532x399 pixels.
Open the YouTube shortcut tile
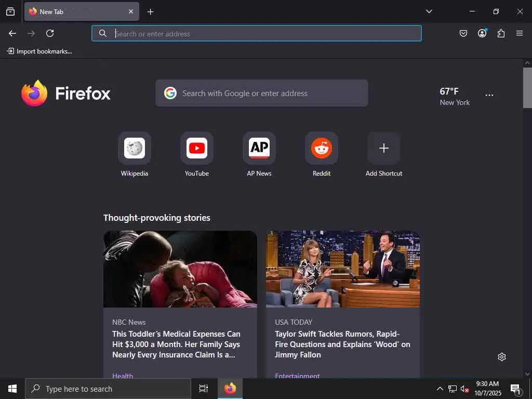tap(197, 148)
